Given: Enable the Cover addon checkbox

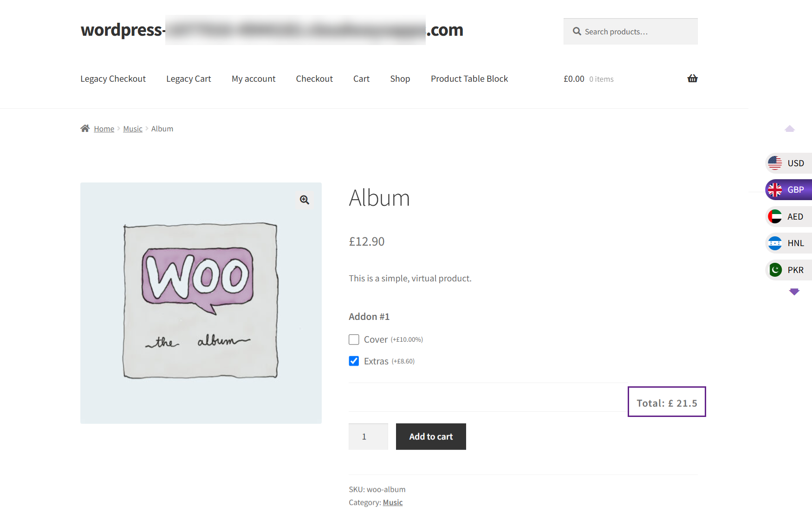Looking at the screenshot, I should [x=354, y=339].
